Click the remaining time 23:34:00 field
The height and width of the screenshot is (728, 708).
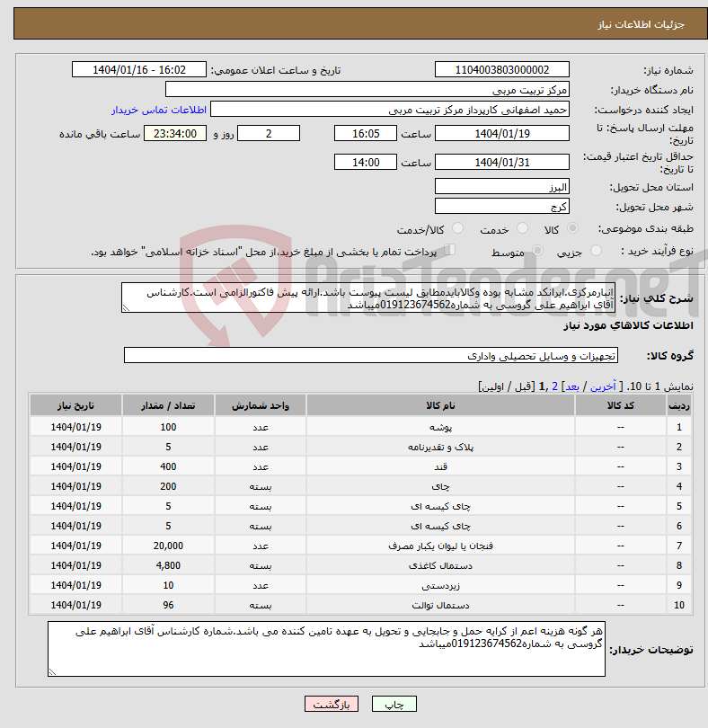coord(175,134)
